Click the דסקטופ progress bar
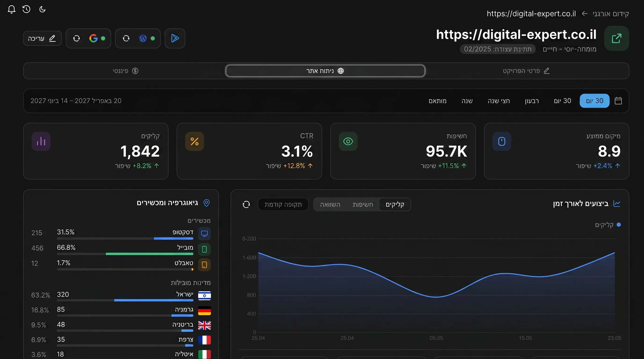This screenshot has height=359, width=644. (125, 239)
